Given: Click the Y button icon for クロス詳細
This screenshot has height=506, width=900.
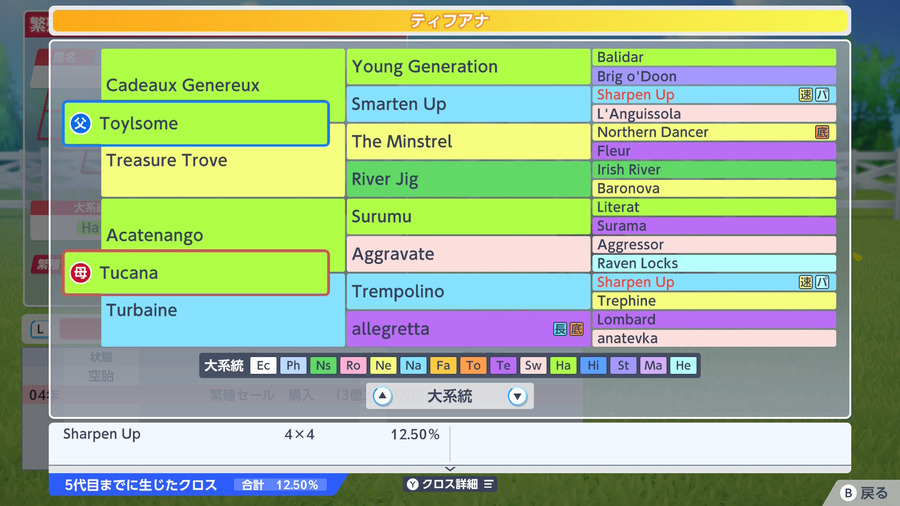Looking at the screenshot, I should coord(412,484).
